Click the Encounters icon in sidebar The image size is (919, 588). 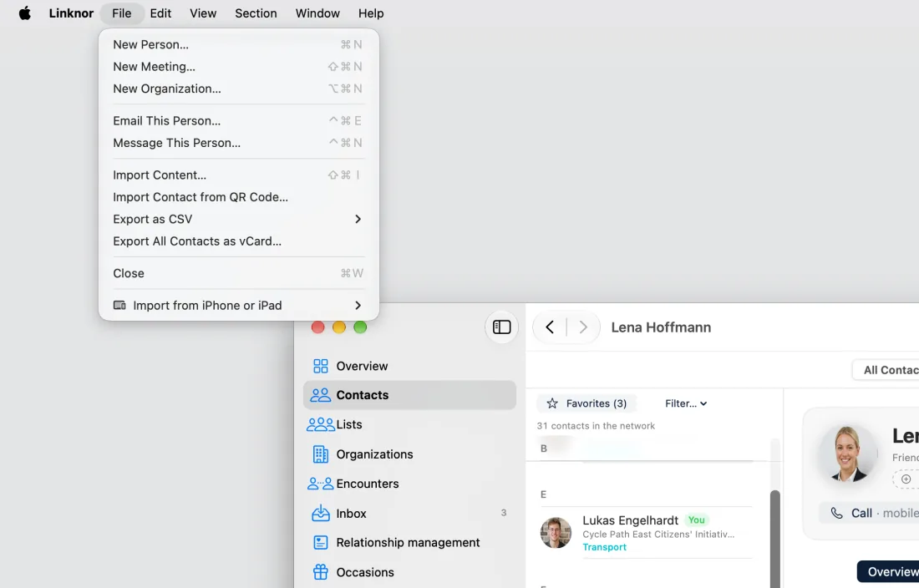tap(320, 483)
